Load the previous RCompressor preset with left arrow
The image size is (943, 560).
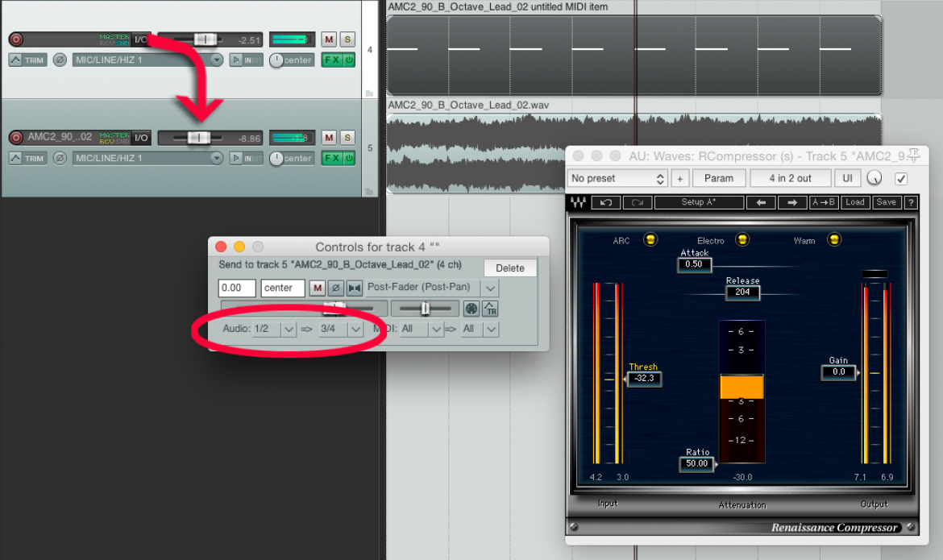761,203
